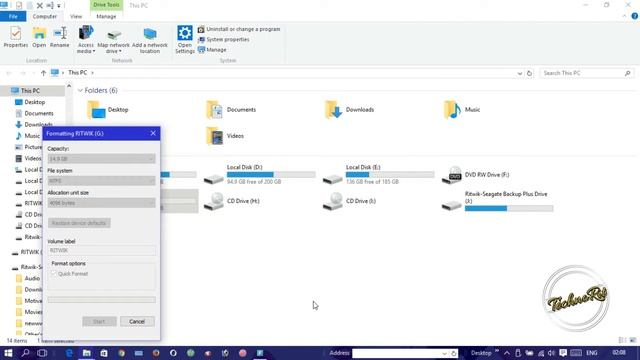Open the Documents folder in main pane
The image size is (640, 360).
click(231, 110)
